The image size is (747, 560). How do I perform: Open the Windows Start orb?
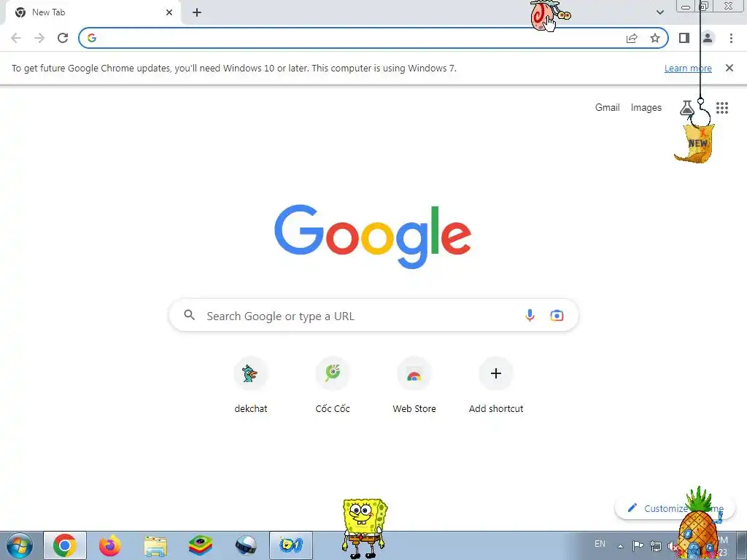click(20, 545)
